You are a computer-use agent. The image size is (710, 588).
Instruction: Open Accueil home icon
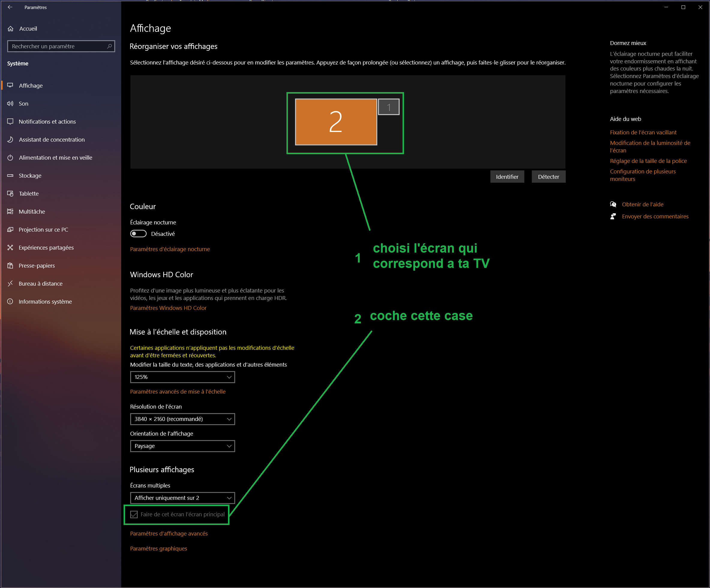pos(10,29)
